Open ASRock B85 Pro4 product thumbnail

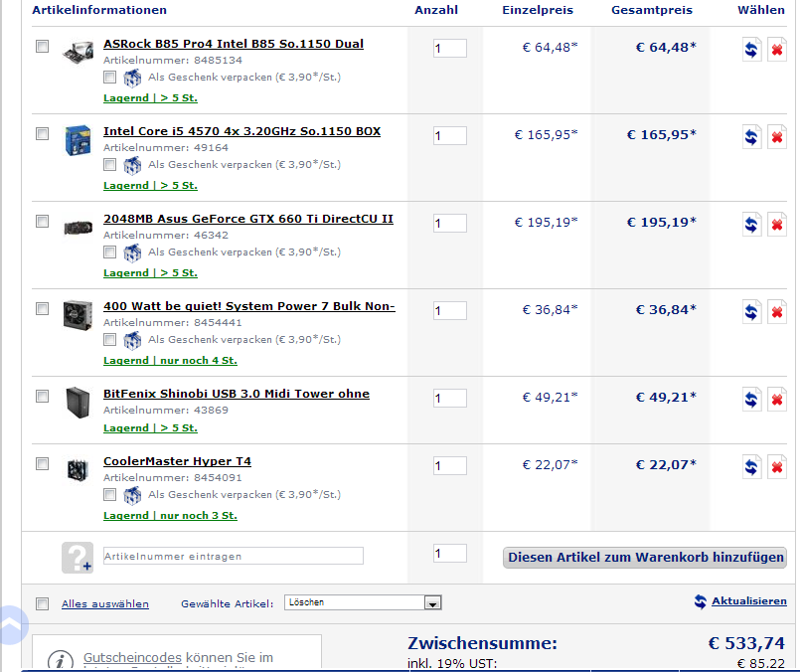(79, 52)
